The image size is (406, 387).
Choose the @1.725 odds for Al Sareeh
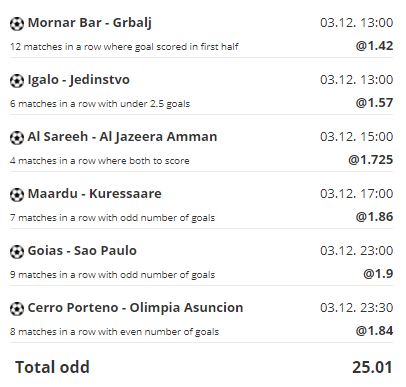[371, 160]
